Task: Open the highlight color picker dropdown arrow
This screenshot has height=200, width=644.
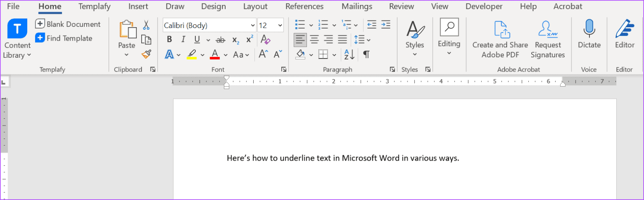Action: (x=202, y=55)
